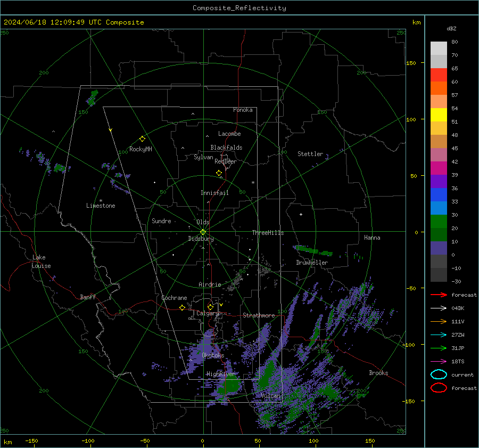Click the Stettler city label

click(x=310, y=154)
